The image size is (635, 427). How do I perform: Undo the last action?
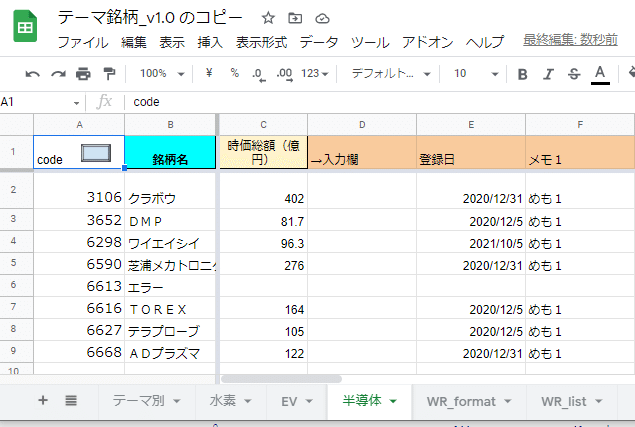(x=32, y=74)
